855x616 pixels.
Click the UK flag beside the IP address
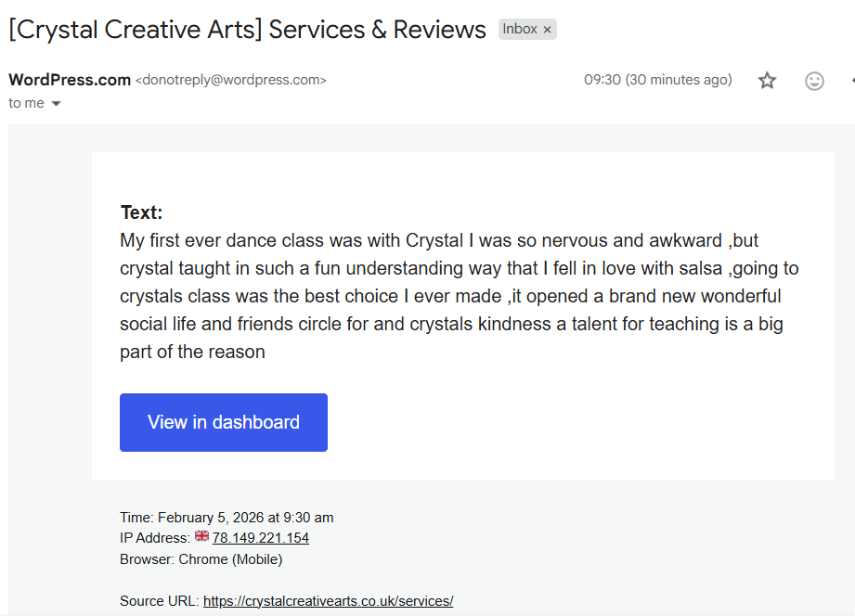pyautogui.click(x=201, y=537)
